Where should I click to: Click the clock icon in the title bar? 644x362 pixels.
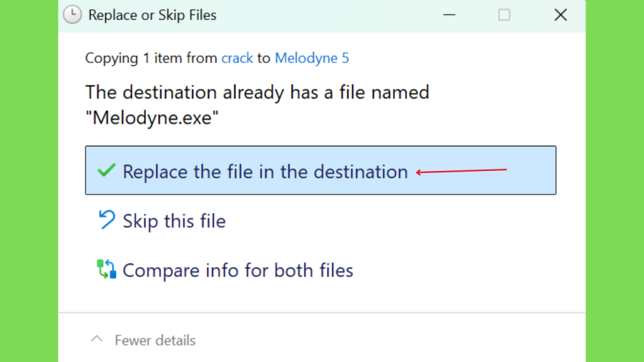coord(72,15)
